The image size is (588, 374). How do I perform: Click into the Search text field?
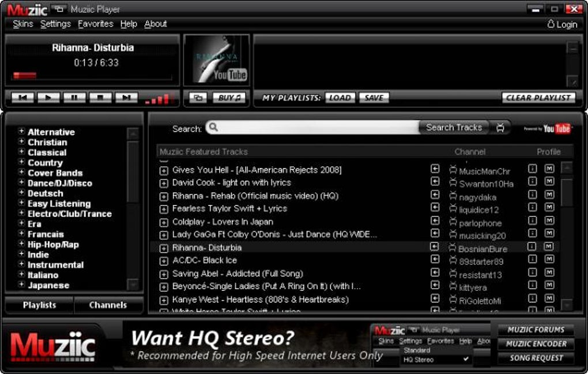[x=312, y=128]
